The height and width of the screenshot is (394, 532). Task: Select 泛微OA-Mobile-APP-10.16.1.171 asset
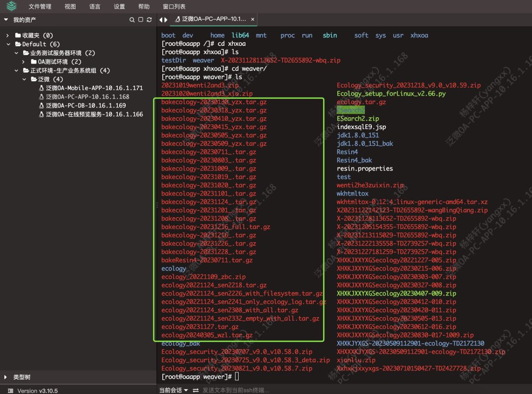(94, 88)
